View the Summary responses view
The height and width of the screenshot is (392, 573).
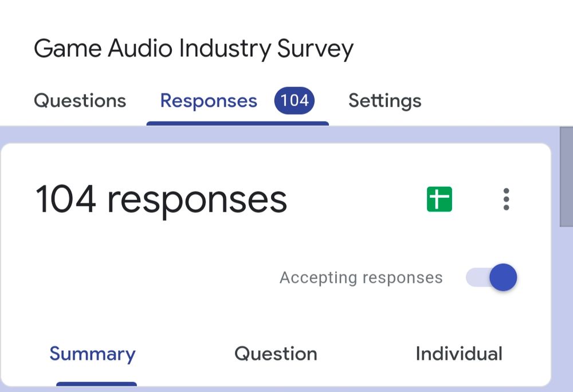[x=93, y=354]
